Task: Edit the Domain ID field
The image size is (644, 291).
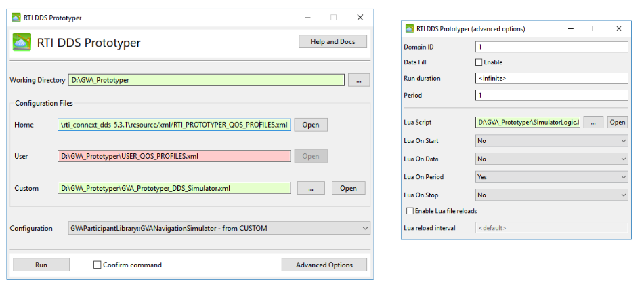Action: [552, 47]
